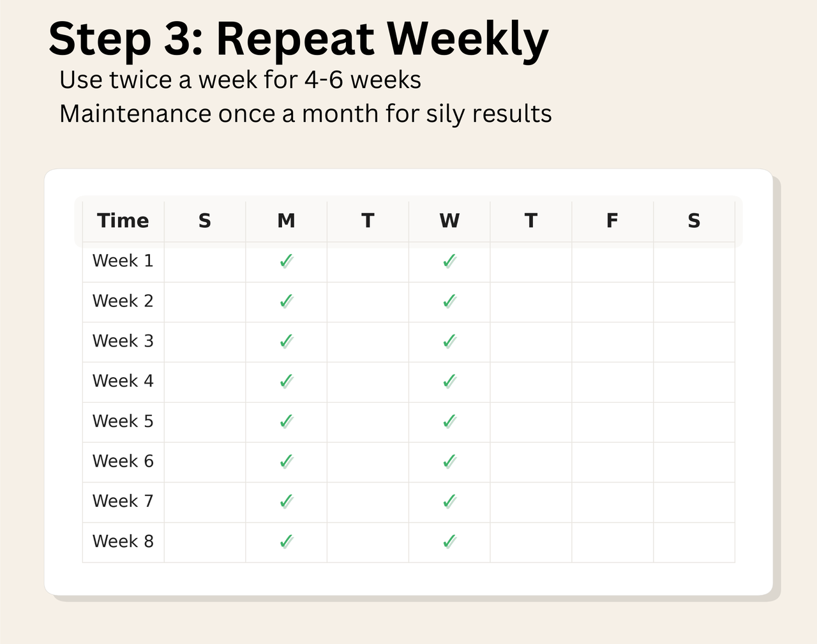Click the Step 3: Repeat Weekly heading
The height and width of the screenshot is (644, 817).
point(298,40)
